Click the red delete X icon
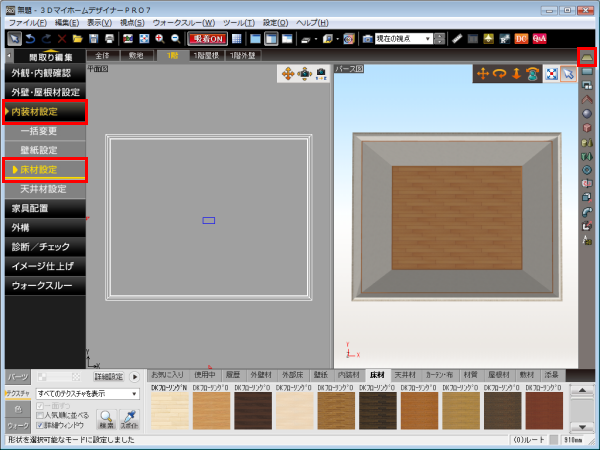Screen dimensions: 600x450 click(62, 38)
